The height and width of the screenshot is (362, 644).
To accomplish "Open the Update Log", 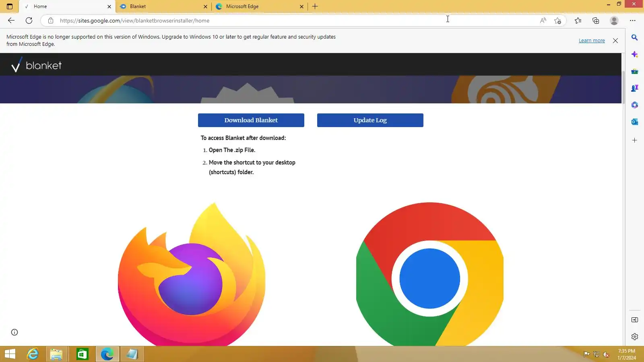I will click(x=370, y=120).
